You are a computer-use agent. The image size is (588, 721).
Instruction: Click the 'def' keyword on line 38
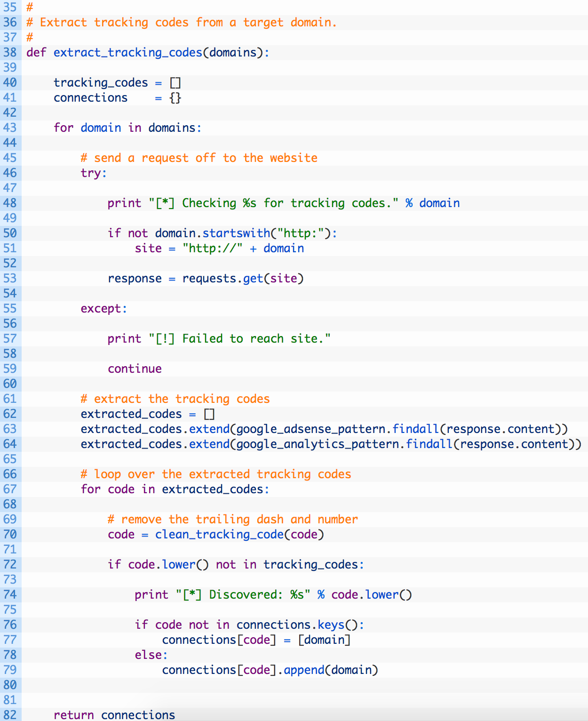pos(36,52)
